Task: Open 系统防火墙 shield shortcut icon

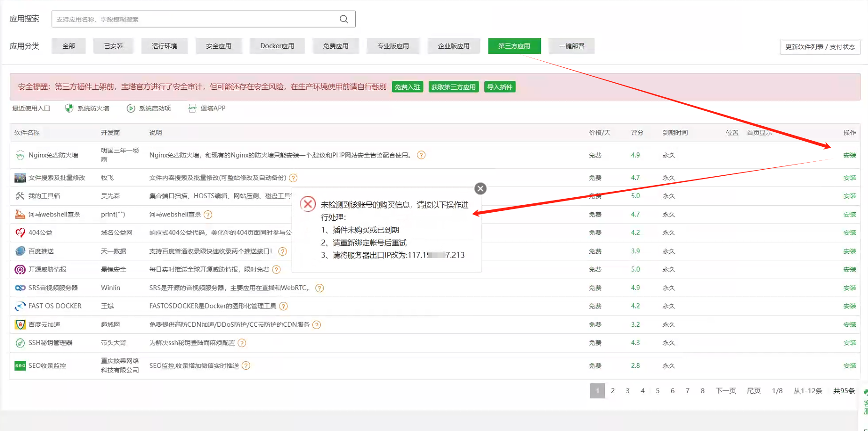Action: [x=69, y=108]
